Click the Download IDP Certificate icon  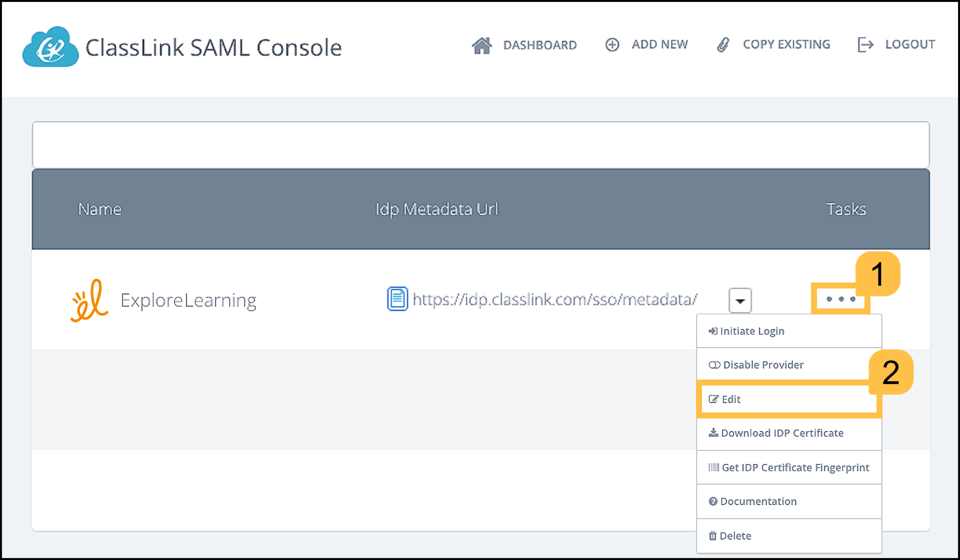pyautogui.click(x=713, y=432)
